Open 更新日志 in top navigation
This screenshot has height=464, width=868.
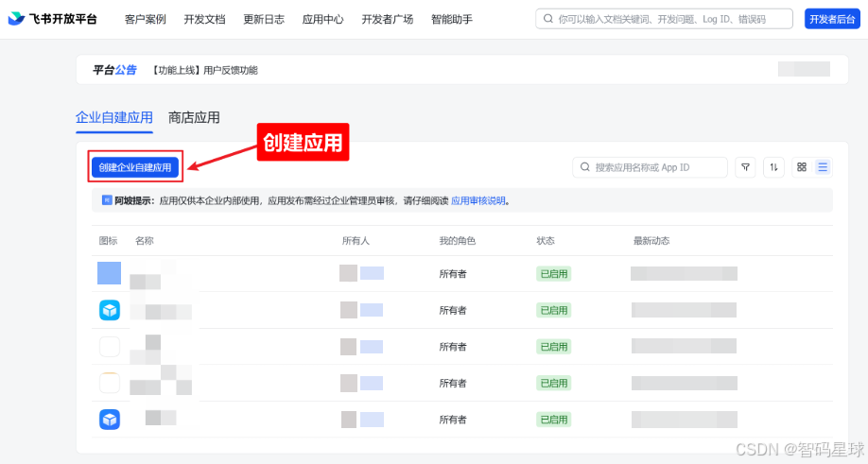(x=264, y=19)
